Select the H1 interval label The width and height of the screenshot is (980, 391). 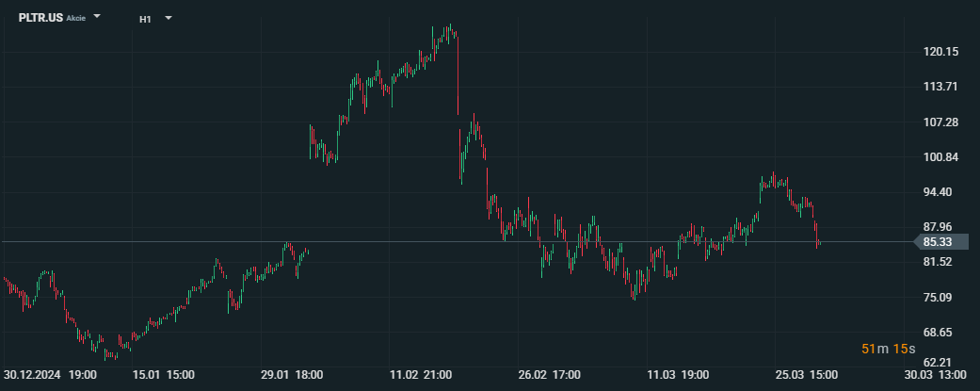[x=145, y=19]
